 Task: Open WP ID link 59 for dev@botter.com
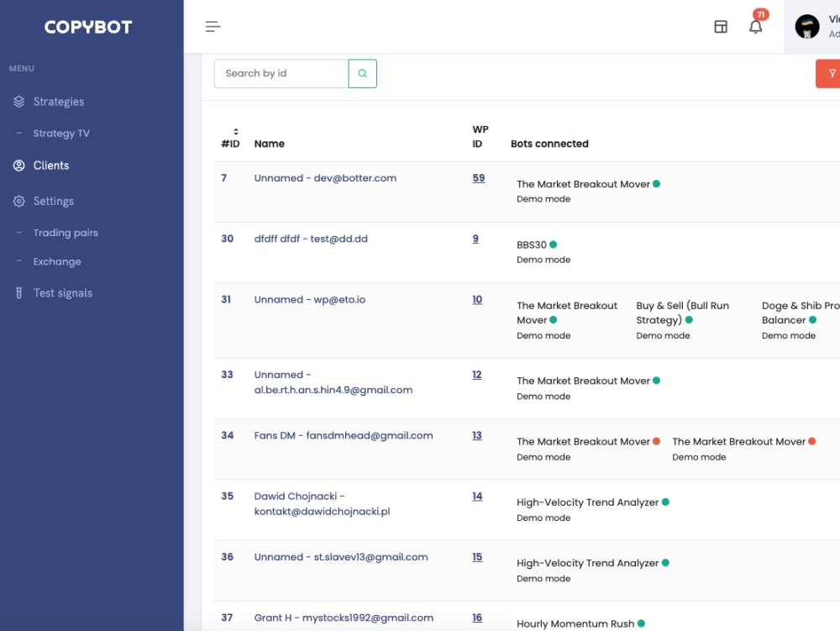coord(477,178)
